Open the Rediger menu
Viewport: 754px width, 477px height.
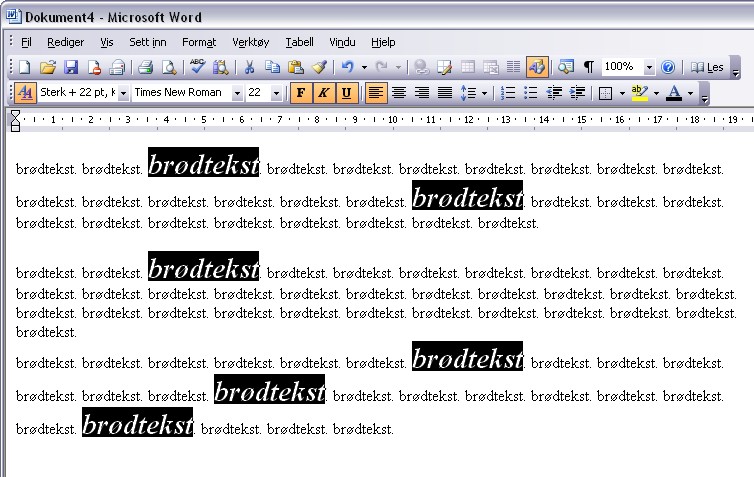(65, 42)
